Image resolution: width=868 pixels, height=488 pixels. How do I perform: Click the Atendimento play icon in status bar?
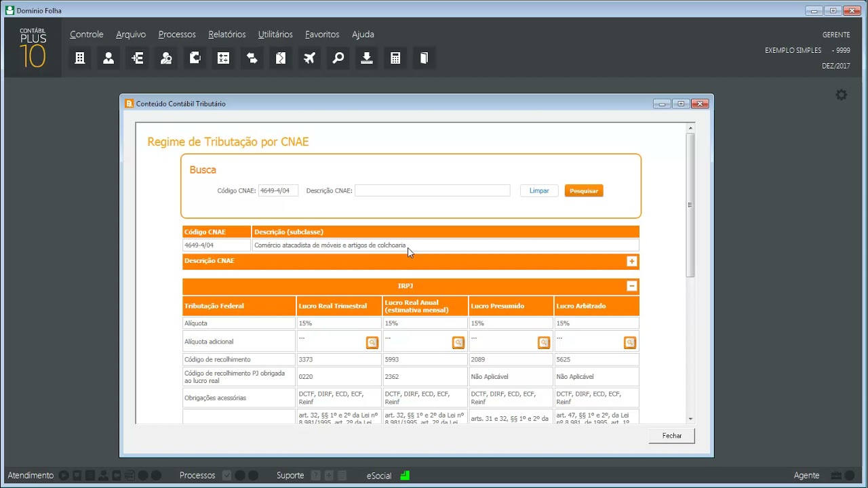64,476
